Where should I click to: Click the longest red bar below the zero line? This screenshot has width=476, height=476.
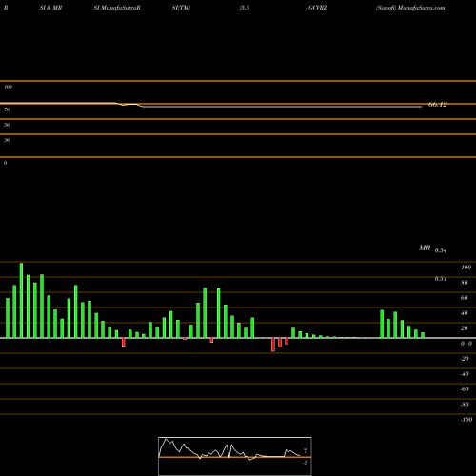(273, 345)
